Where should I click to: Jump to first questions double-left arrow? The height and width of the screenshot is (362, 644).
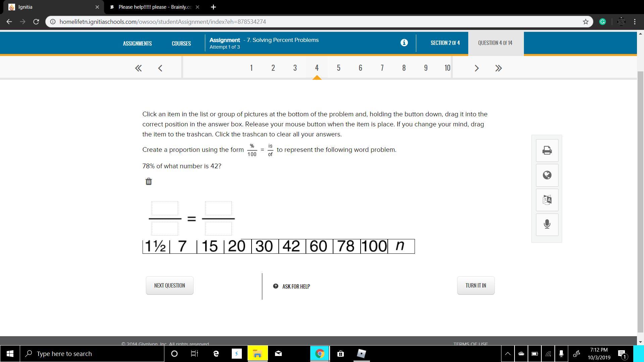click(x=138, y=68)
